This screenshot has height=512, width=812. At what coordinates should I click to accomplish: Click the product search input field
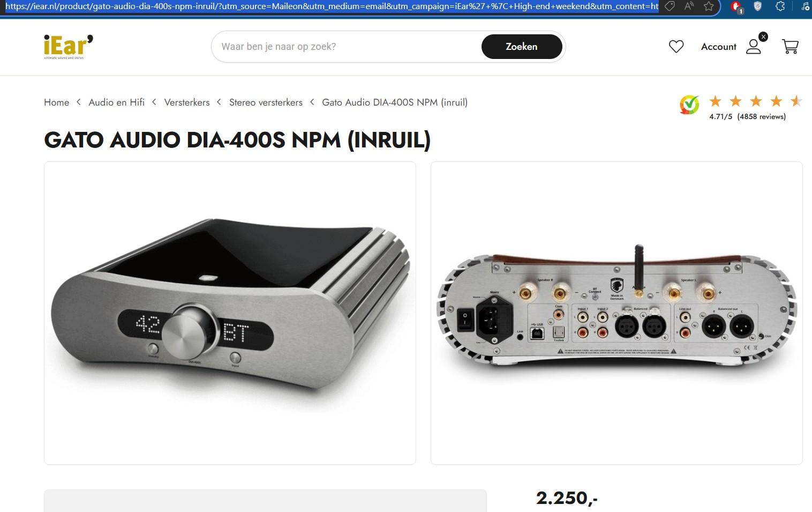click(348, 47)
